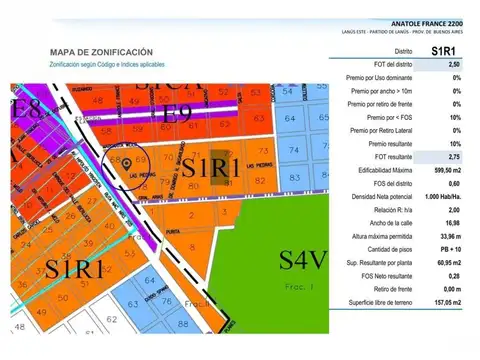Select the Relación R: h/a value 2,00
Viewport: 480px width, 360px height.
pos(454,210)
